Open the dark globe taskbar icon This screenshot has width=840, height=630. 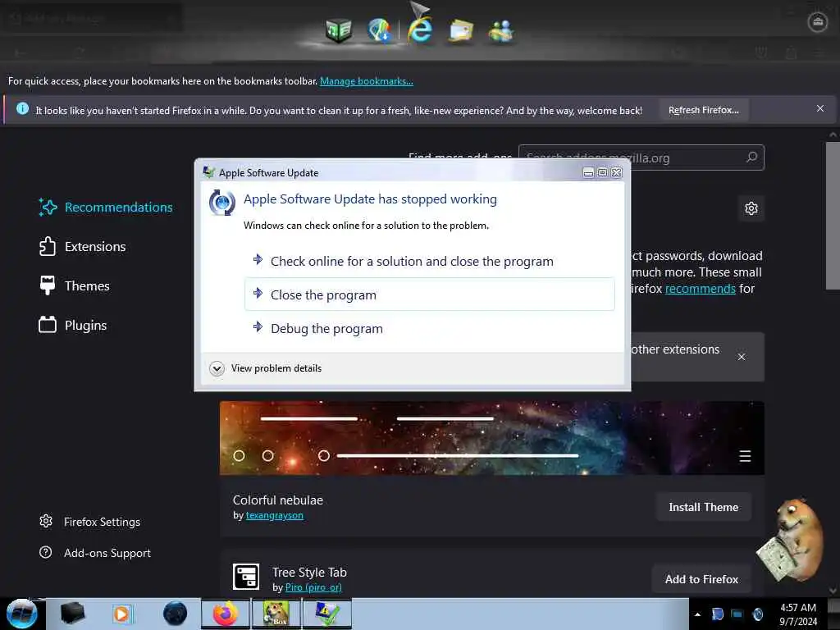tap(175, 614)
